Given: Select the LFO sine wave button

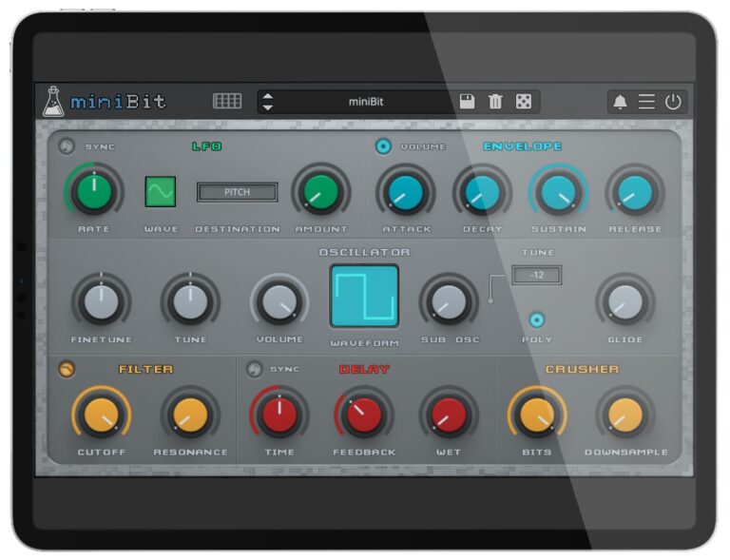Looking at the screenshot, I should click(161, 191).
